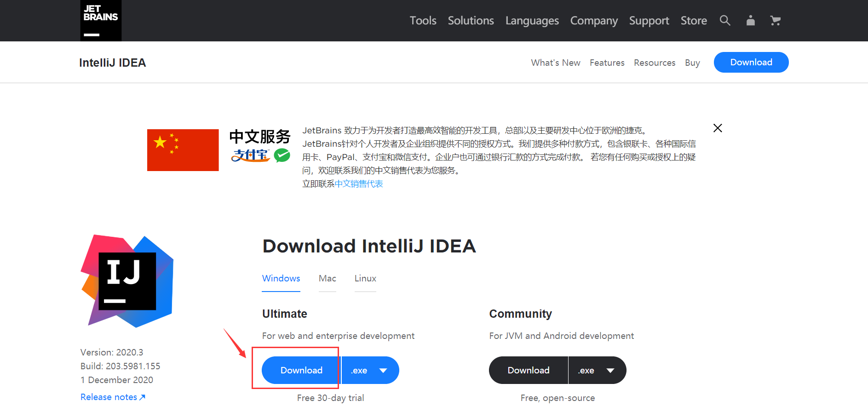Expand Ultimate .exe format dropdown

point(370,370)
